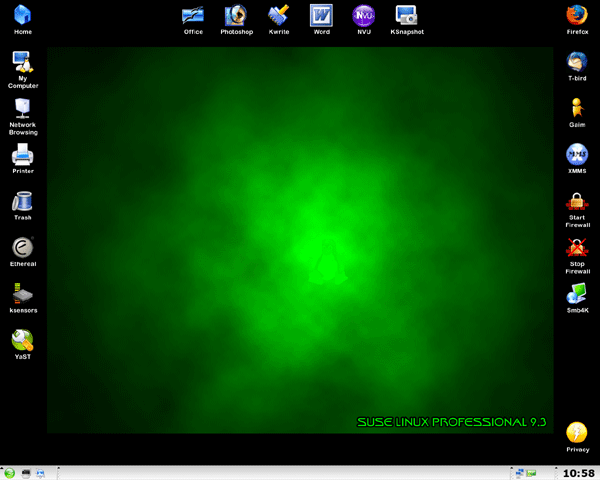The width and height of the screenshot is (600, 480).
Task: Launch Kwrite from the desktop
Action: [279, 15]
